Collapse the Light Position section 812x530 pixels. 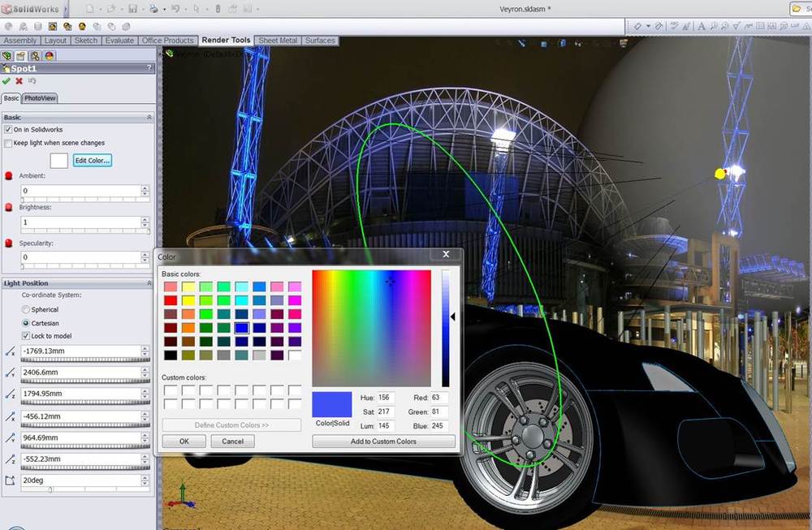point(149,283)
